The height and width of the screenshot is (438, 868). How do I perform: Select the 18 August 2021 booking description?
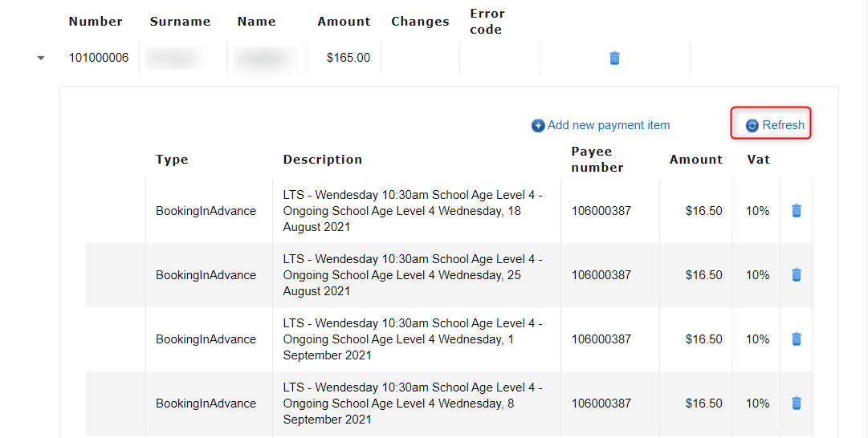click(x=413, y=211)
